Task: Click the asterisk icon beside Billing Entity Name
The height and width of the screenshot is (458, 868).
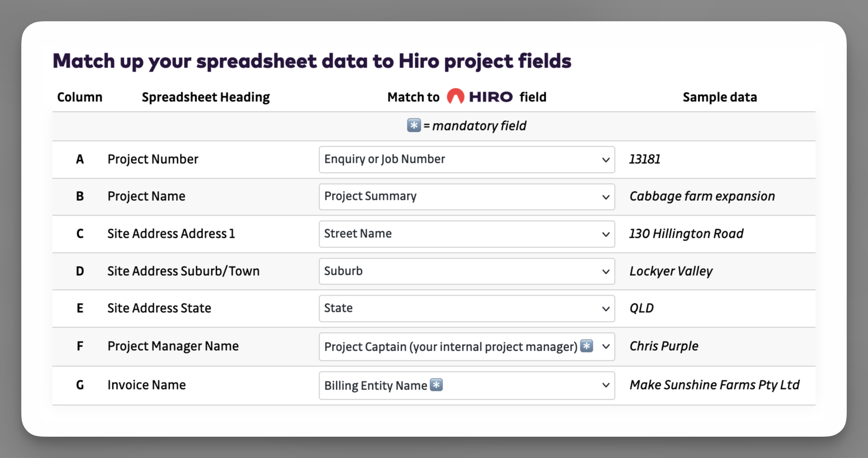Action: coord(436,385)
